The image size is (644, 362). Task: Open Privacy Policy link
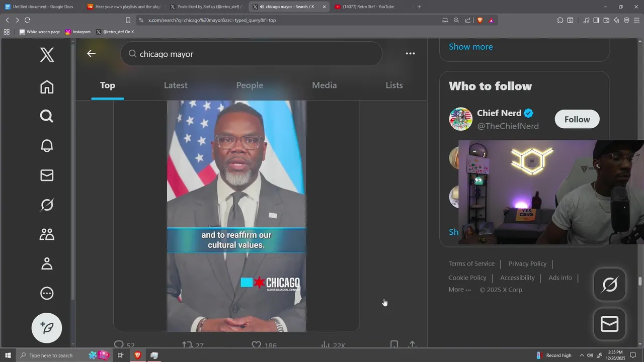(527, 263)
